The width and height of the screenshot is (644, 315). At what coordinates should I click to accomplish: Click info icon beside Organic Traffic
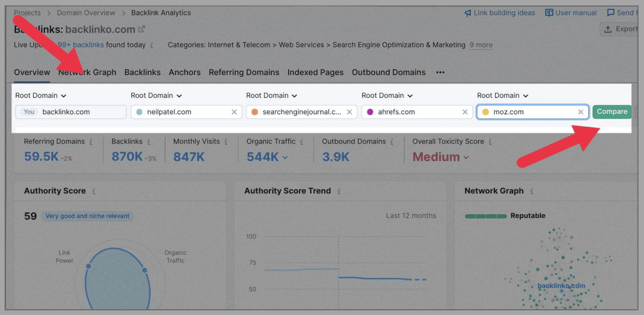301,142
